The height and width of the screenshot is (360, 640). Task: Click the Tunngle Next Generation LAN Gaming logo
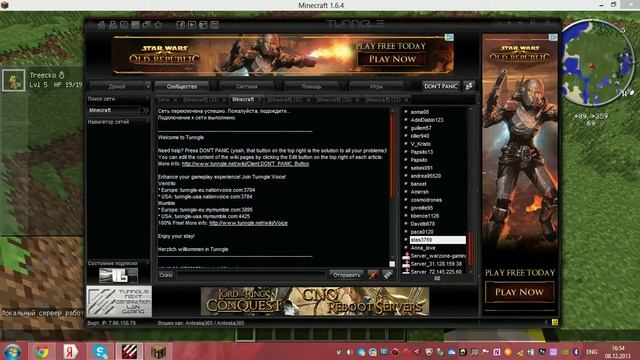tap(119, 301)
